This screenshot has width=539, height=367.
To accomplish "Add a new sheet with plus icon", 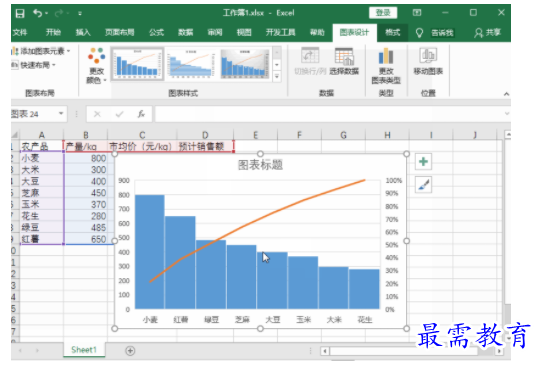I will coord(130,351).
